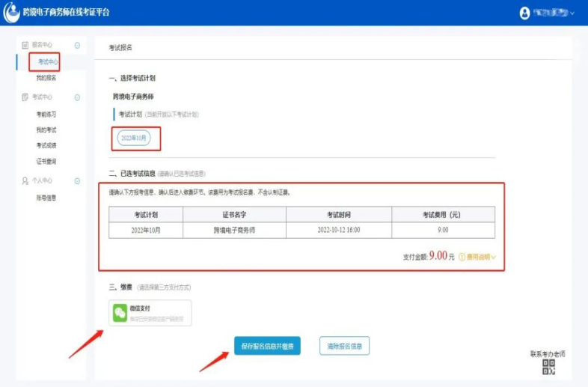Open the username dropdown in header
588x387 pixels.
point(572,13)
